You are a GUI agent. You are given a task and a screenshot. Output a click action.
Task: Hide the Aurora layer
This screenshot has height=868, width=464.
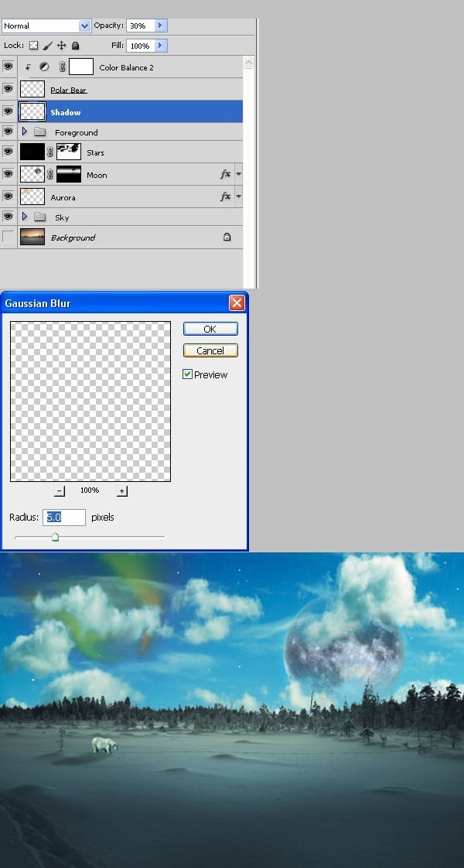8,196
